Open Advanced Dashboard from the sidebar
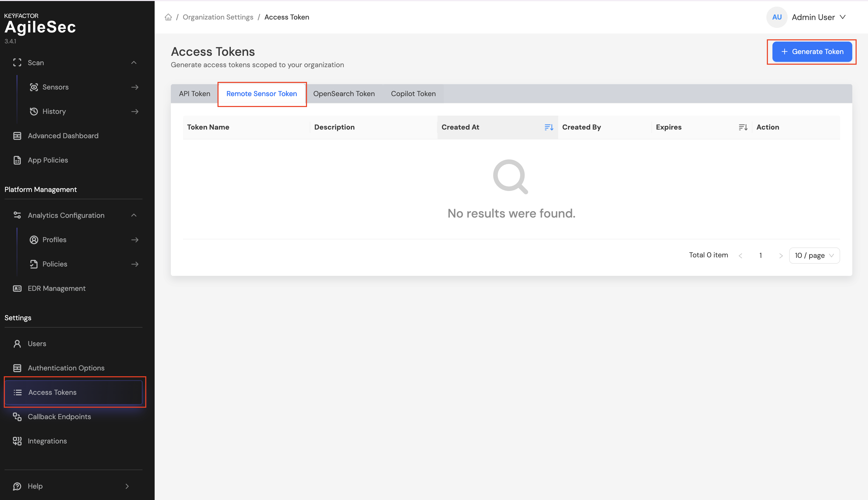 click(x=63, y=136)
